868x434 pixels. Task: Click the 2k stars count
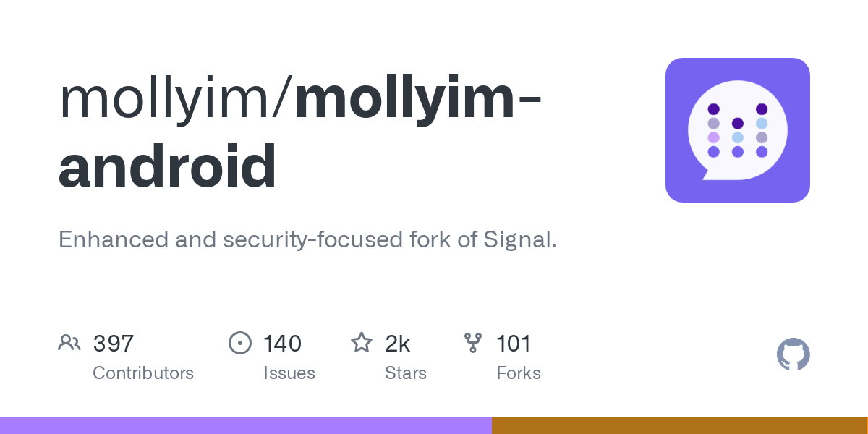[x=398, y=344]
